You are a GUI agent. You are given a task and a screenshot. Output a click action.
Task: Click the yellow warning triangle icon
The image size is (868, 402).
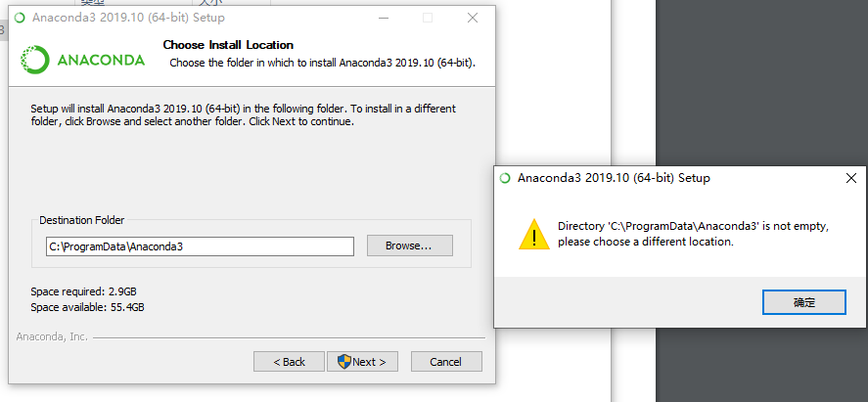(x=534, y=235)
